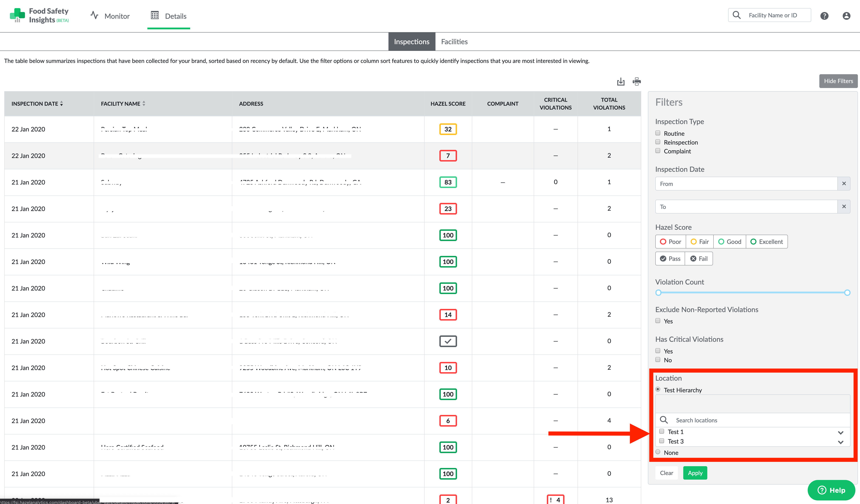The width and height of the screenshot is (860, 504).
Task: Select the None location radio button
Action: pyautogui.click(x=658, y=452)
